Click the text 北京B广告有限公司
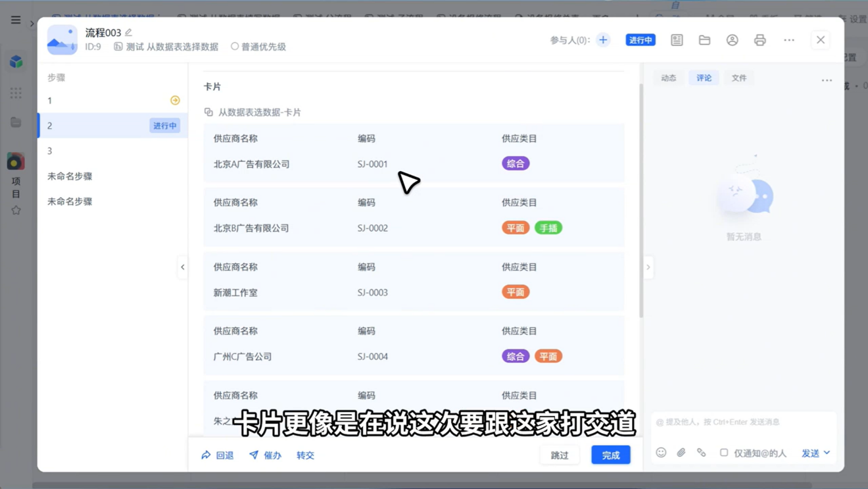 pos(251,228)
